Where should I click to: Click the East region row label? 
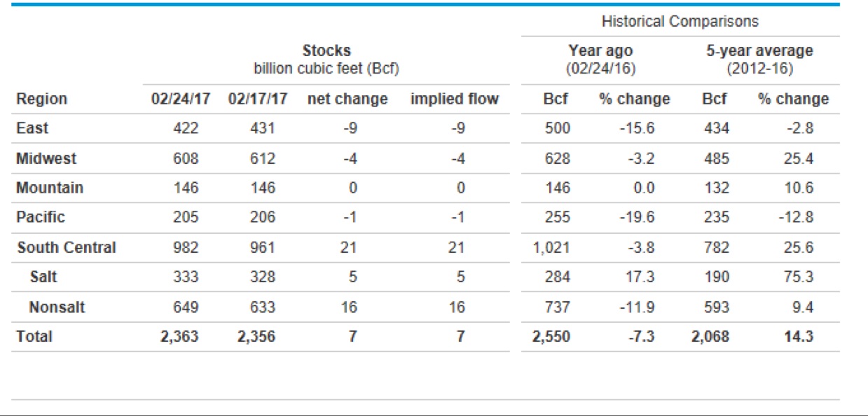click(32, 128)
